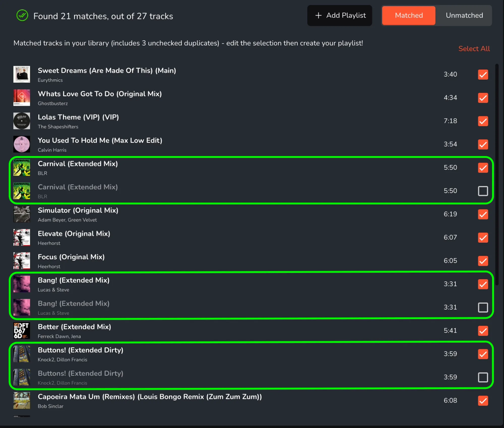Uncheck the Sweet Dreams track checkbox

point(483,75)
